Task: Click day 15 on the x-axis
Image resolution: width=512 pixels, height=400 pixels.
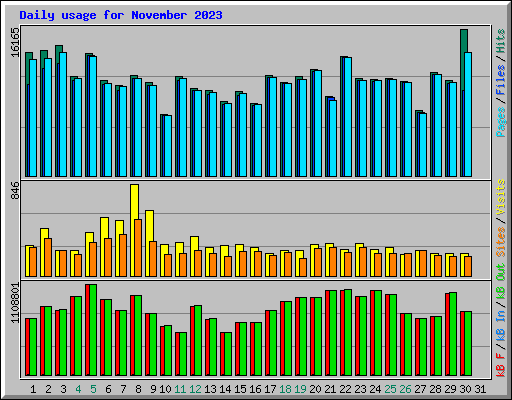Action: coord(240,389)
